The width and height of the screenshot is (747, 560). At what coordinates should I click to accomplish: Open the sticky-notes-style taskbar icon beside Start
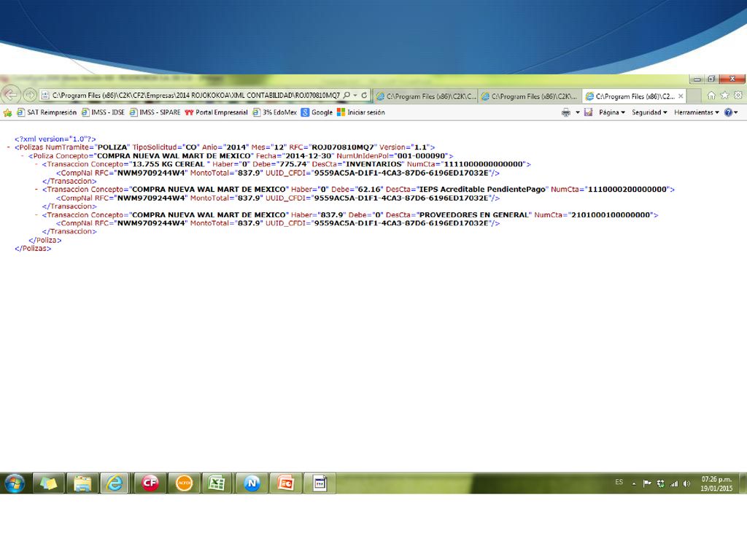coord(49,483)
